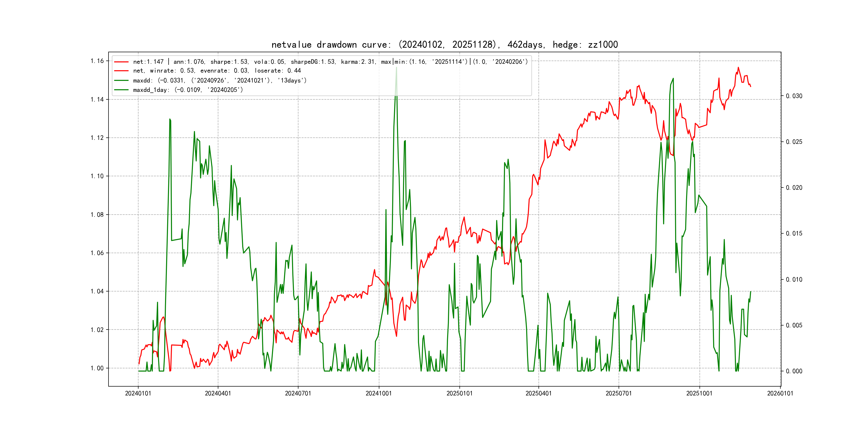This screenshot has width=868, height=434.
Task: Click the 20250401 x-axis tick label
Action: coord(538,393)
